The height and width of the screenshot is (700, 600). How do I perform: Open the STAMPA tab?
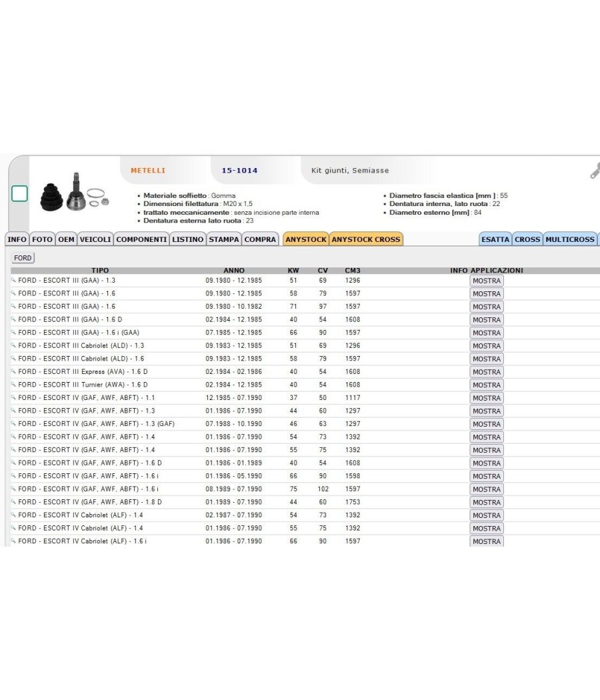223,239
